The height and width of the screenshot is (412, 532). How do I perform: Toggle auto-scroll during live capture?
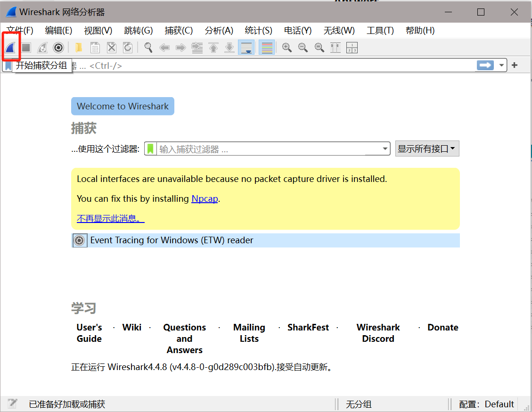(246, 48)
